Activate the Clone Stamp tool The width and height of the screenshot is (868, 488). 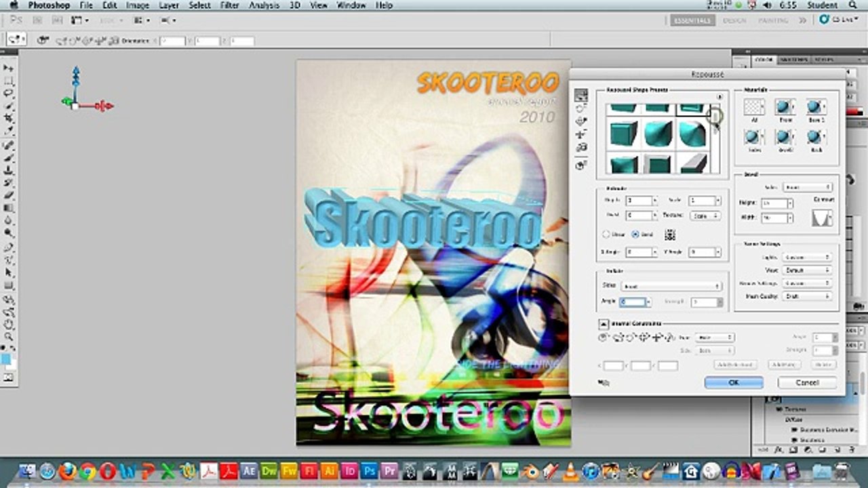9,171
